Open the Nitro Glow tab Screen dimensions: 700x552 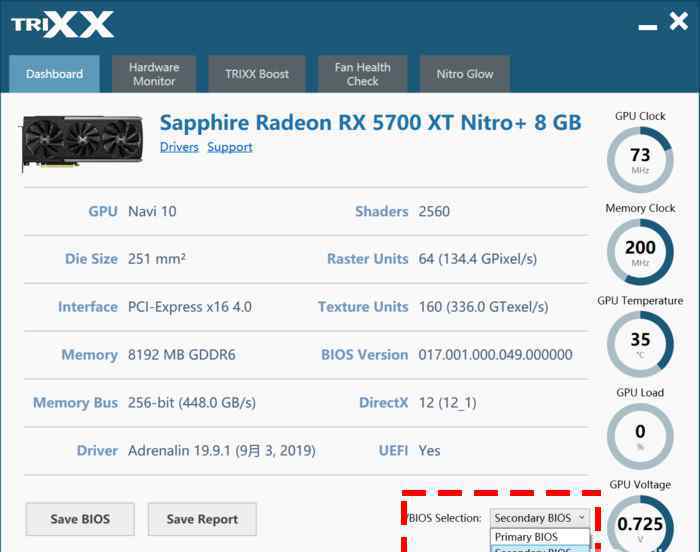pos(465,74)
